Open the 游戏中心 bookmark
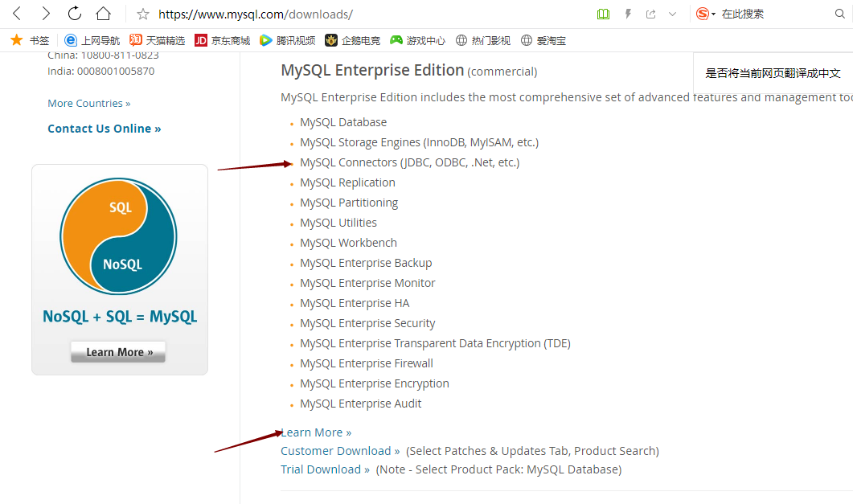 click(418, 40)
